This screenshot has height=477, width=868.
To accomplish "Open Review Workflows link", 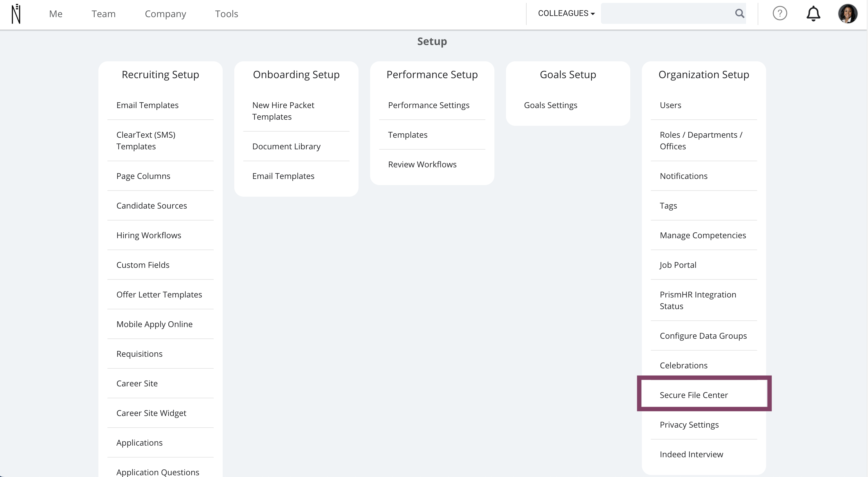I will click(x=422, y=164).
